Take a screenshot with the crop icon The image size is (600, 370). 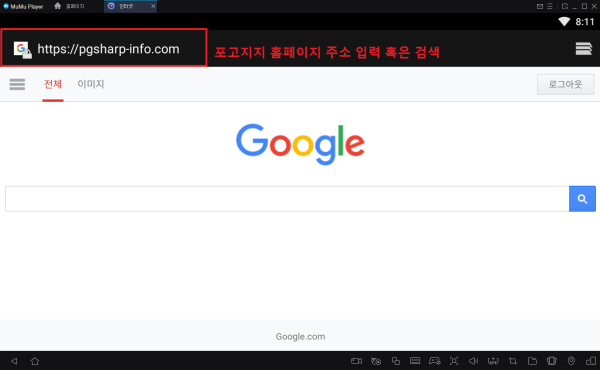click(513, 361)
